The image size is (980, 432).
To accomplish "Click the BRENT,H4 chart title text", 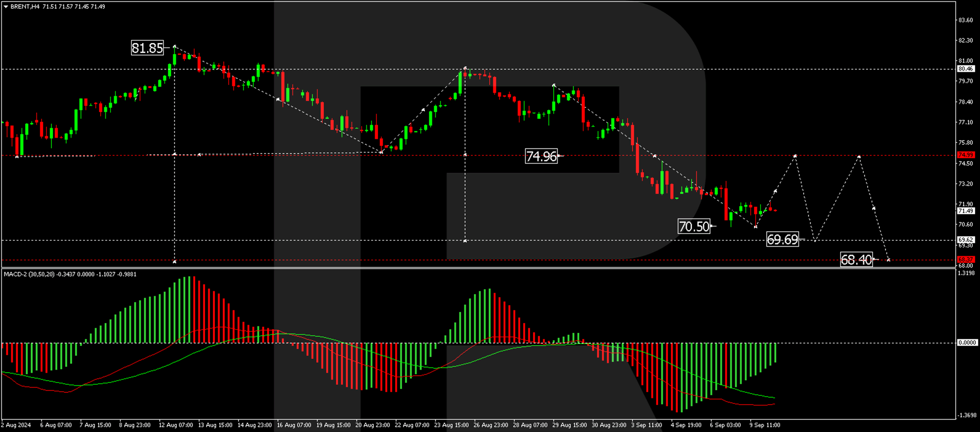I will [25, 7].
